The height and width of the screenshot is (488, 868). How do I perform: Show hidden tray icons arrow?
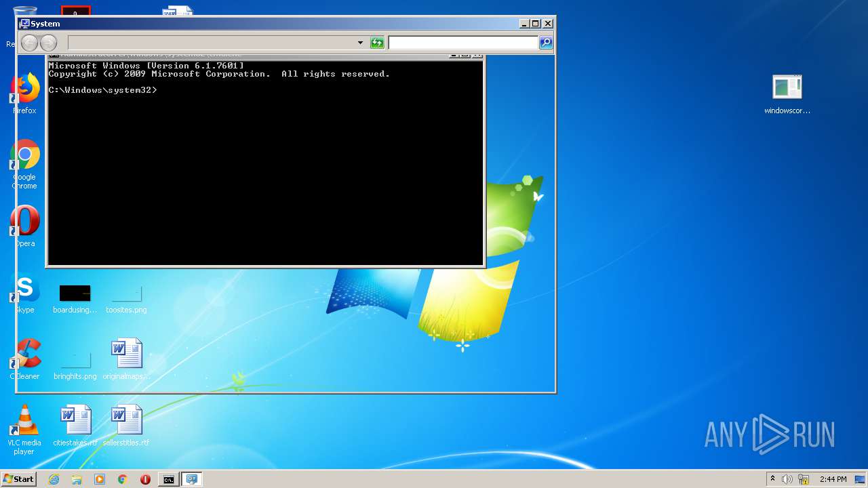[x=772, y=479]
